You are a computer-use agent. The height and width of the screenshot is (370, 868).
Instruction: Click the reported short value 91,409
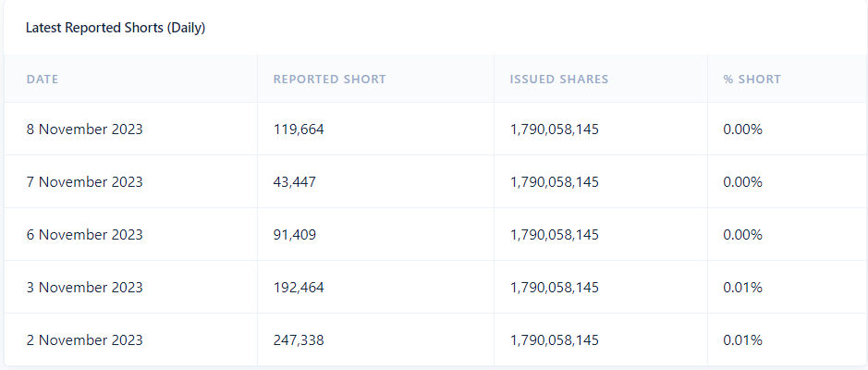(294, 235)
